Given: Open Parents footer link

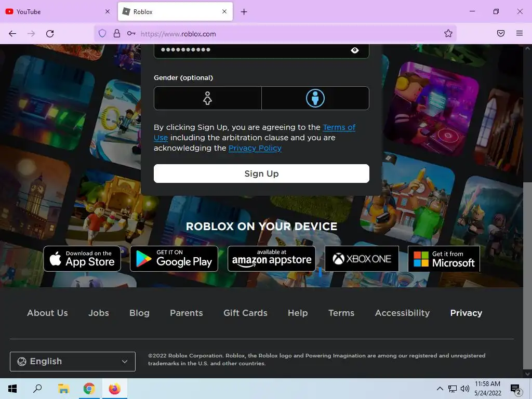Looking at the screenshot, I should click(x=187, y=313).
